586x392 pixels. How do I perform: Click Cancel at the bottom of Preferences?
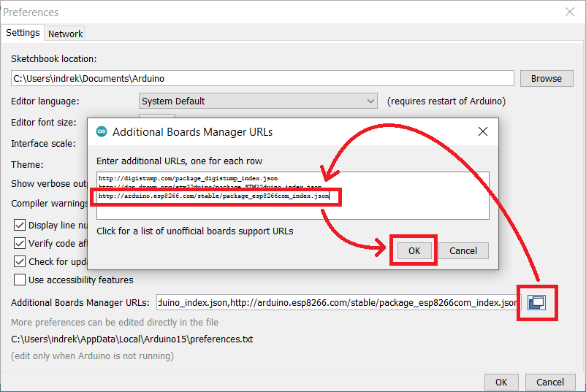pos(550,382)
